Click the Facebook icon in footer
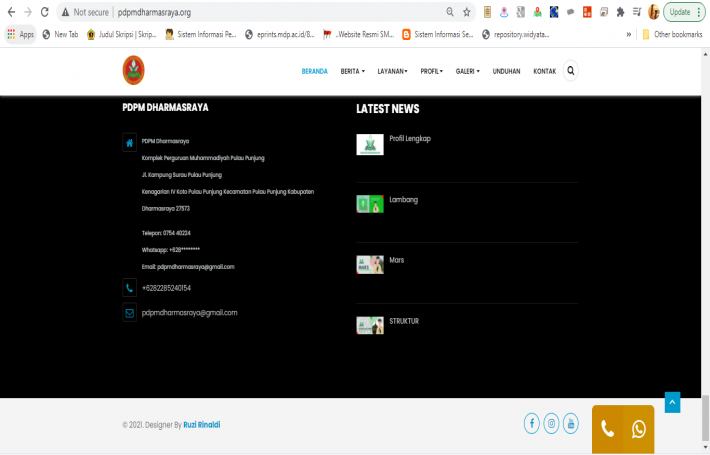Screen dimensions: 710x455 pyautogui.click(x=532, y=423)
